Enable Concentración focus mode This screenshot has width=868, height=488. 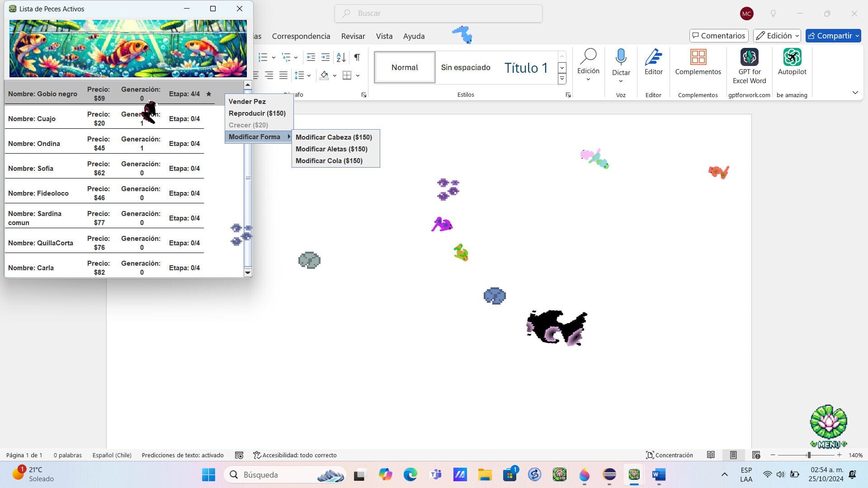point(670,455)
